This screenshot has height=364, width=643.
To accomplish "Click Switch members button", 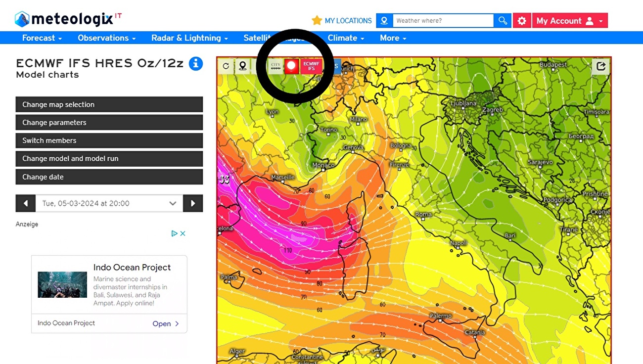I will pos(109,140).
